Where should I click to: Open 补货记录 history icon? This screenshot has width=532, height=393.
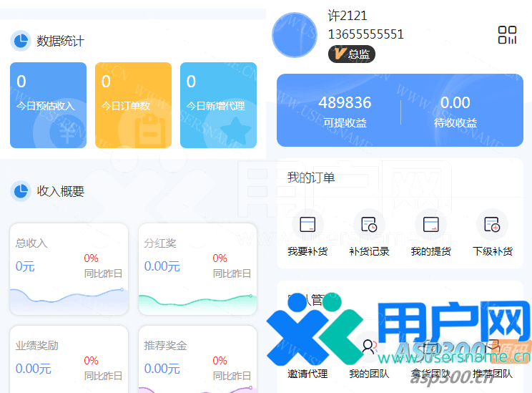point(369,225)
